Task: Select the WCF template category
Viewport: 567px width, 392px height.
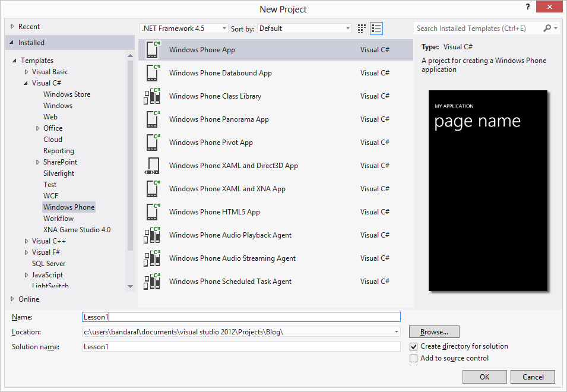Action: point(50,195)
